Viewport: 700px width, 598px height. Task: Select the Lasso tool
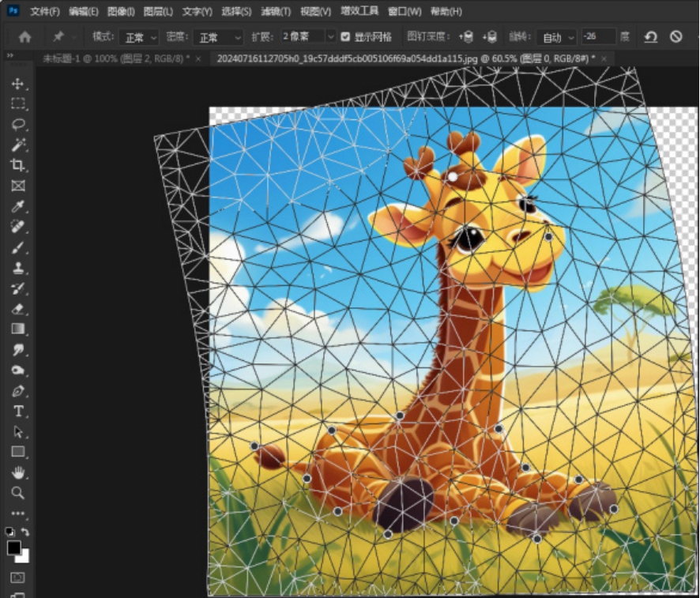[17, 125]
